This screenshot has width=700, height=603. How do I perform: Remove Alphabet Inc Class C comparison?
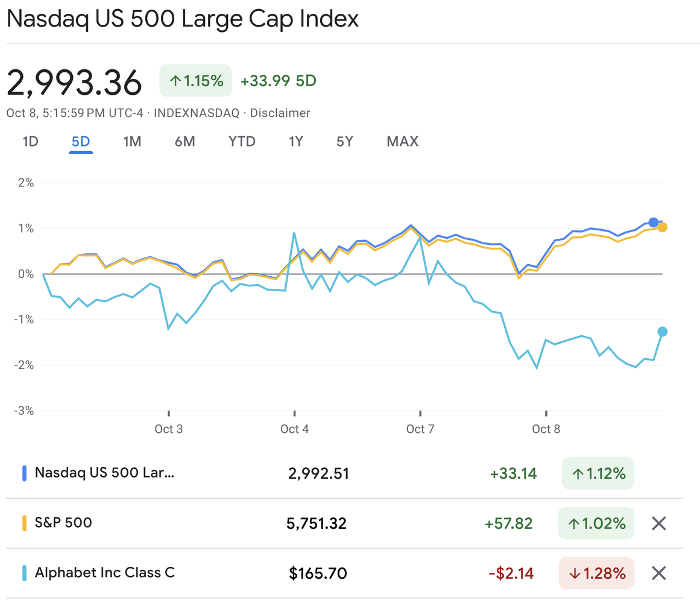659,573
